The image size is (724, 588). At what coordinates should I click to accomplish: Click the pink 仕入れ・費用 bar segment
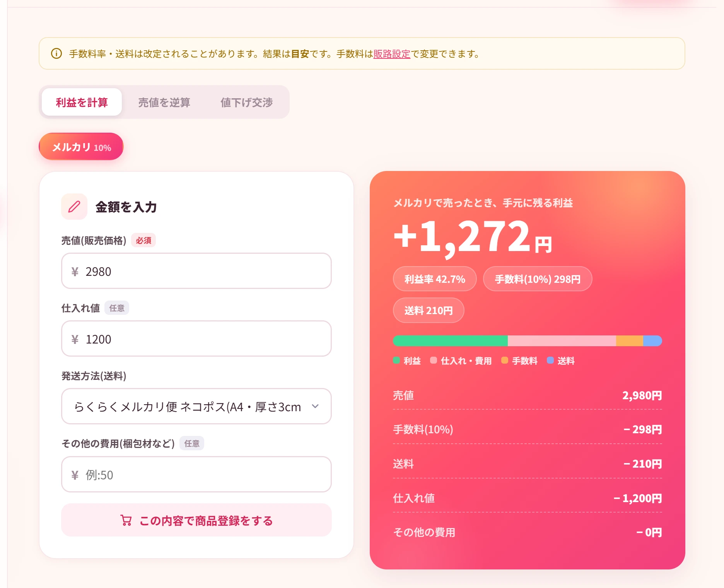click(x=562, y=341)
